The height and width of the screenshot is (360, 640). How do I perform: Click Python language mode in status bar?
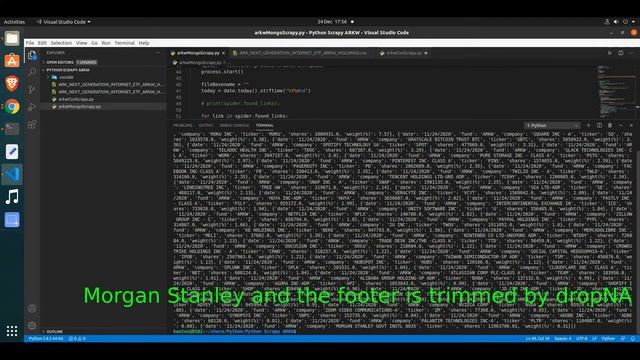coord(608,339)
